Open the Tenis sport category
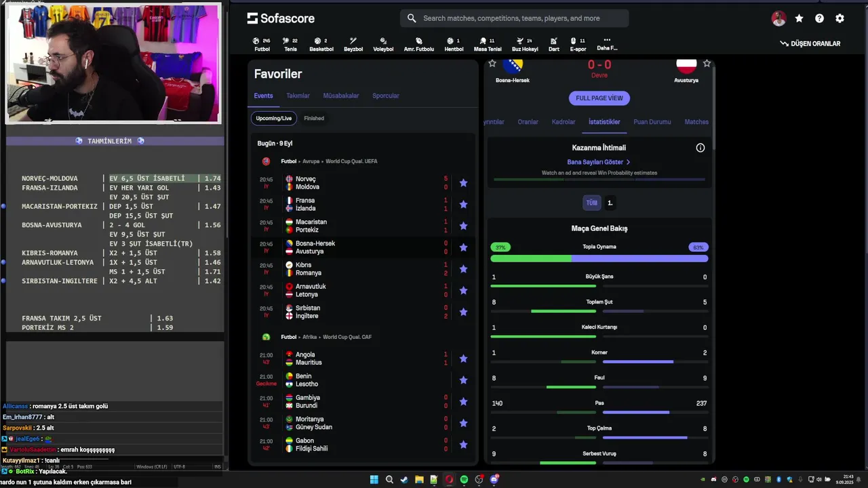 coord(290,45)
